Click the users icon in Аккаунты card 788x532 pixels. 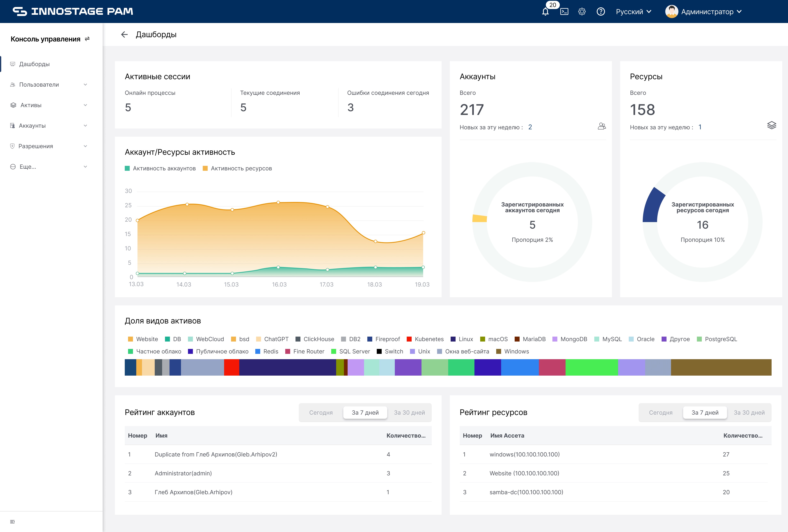click(601, 126)
